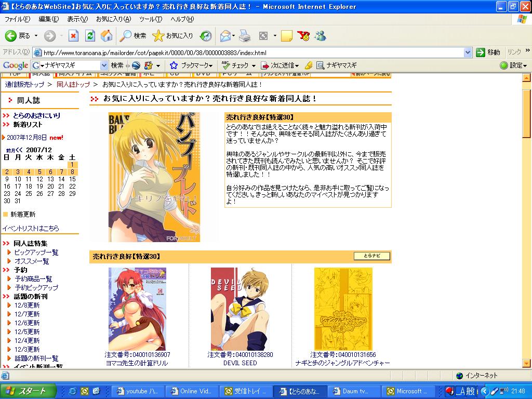Open the Google Bookmarks (ブックマーク) menu
This screenshot has height=399, width=532.
coord(191,65)
